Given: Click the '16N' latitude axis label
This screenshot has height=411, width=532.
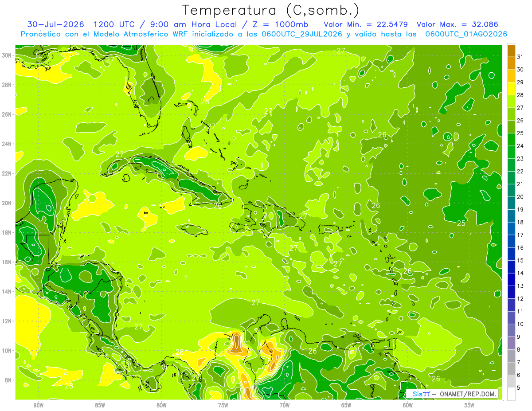Looking at the screenshot, I should tap(6, 262).
